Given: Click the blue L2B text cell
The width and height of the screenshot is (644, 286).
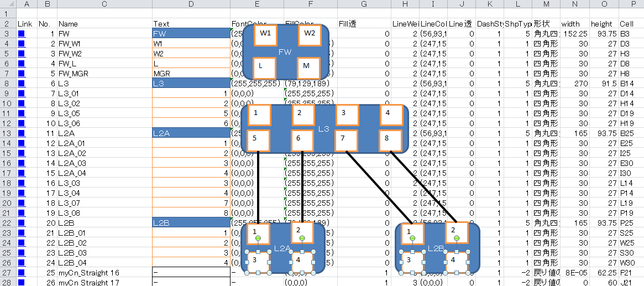Looking at the screenshot, I should [x=191, y=223].
